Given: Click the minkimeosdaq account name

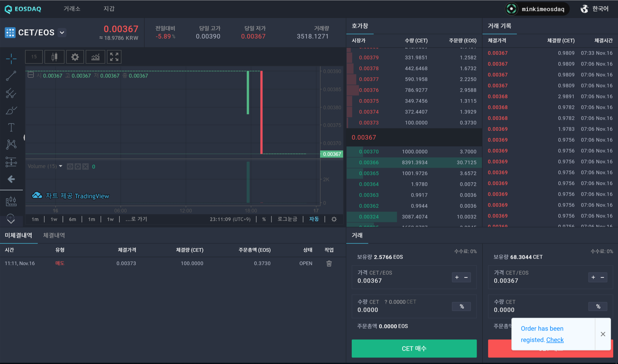Looking at the screenshot, I should point(543,9).
